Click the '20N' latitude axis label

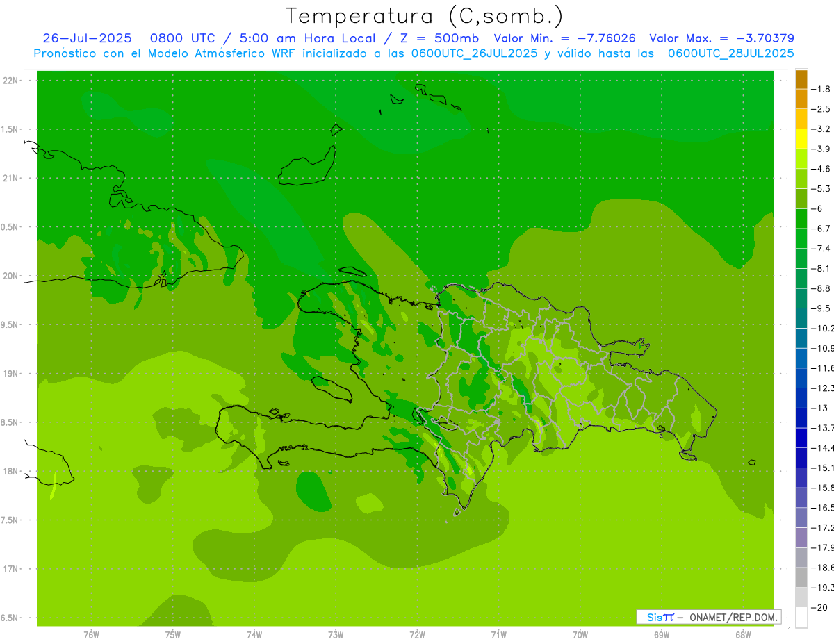10,276
